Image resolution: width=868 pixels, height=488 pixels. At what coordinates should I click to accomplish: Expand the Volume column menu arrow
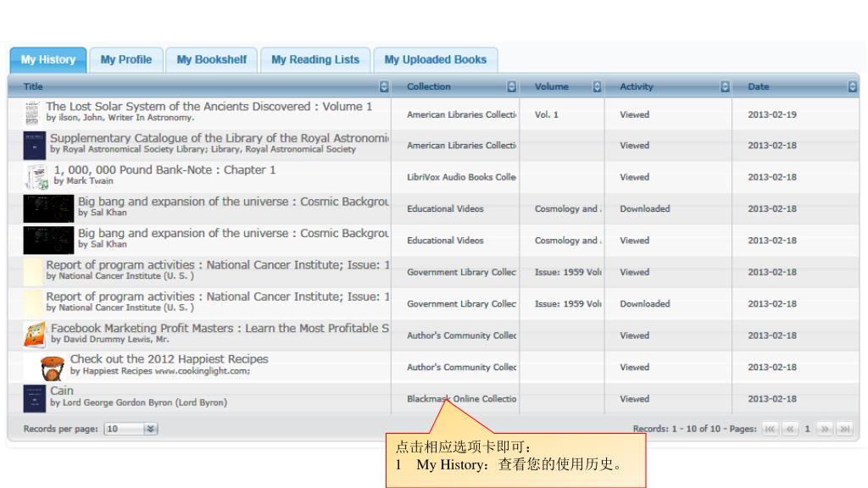(x=597, y=86)
